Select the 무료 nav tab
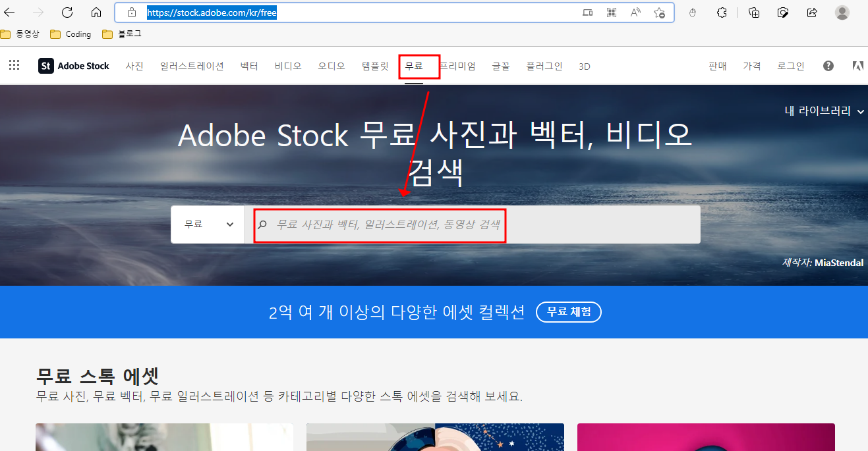This screenshot has height=451, width=868. click(x=414, y=66)
